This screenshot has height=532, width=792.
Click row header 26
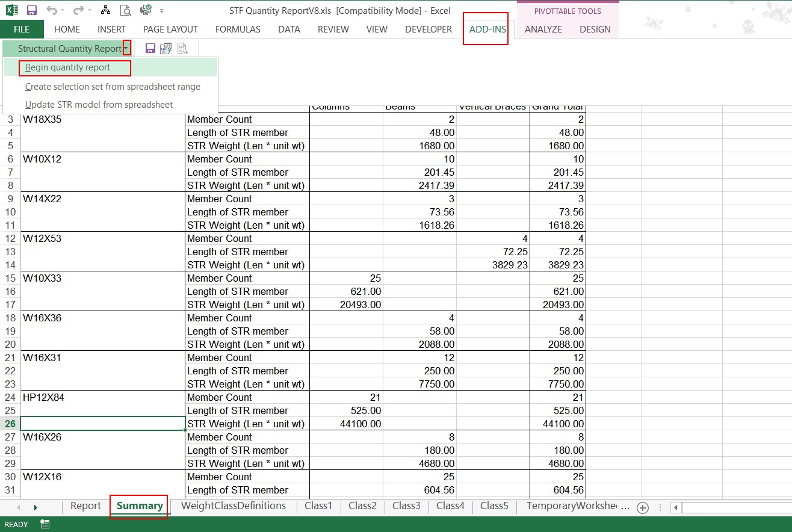pos(10,424)
